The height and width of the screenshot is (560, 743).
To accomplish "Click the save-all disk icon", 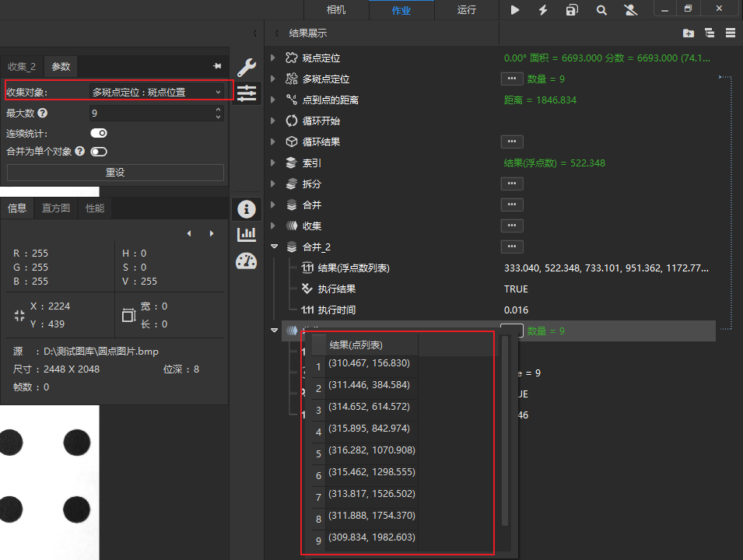I will (572, 10).
